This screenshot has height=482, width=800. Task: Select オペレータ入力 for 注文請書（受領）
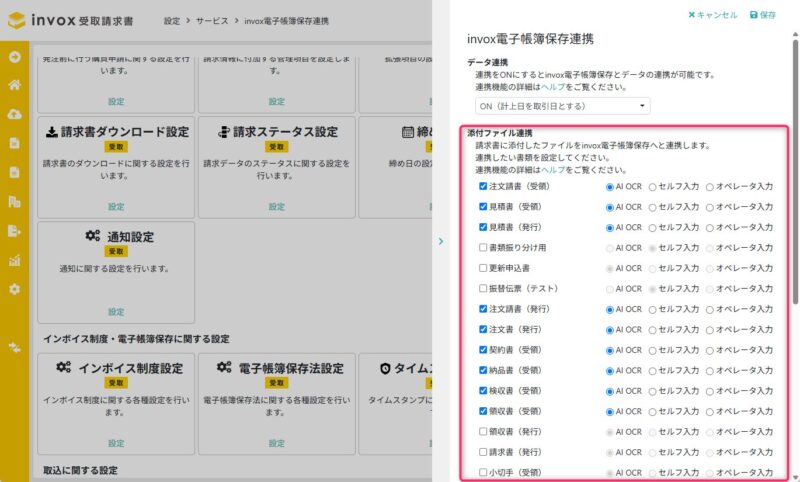coord(710,187)
